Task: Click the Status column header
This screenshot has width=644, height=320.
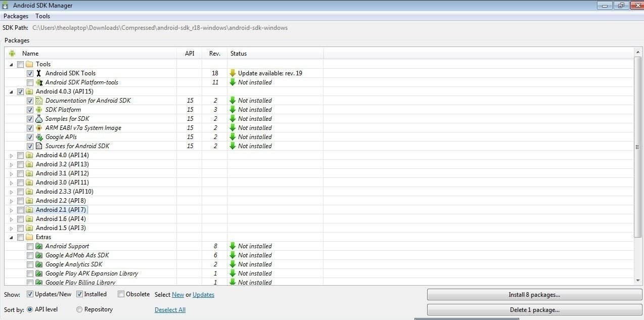Action: [x=275, y=53]
